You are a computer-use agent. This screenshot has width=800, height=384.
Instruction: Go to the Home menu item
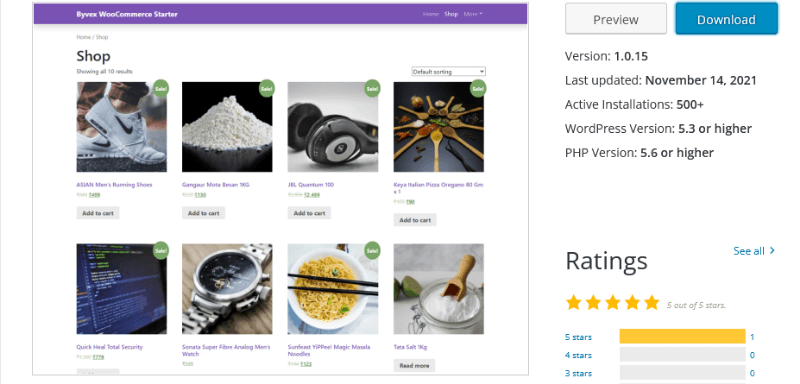point(431,14)
